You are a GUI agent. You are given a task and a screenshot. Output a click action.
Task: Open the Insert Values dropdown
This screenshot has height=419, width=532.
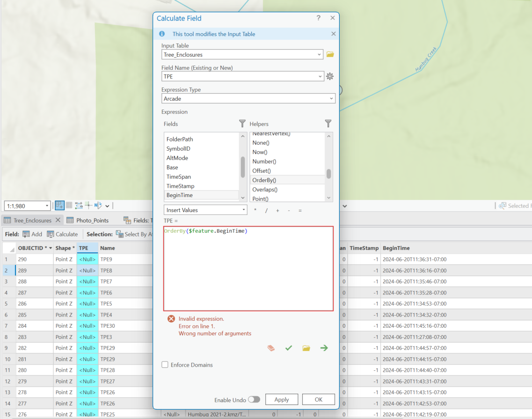[x=205, y=210]
